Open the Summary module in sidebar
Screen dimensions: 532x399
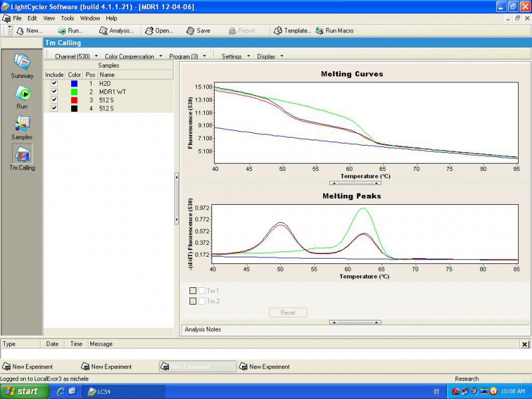[22, 63]
